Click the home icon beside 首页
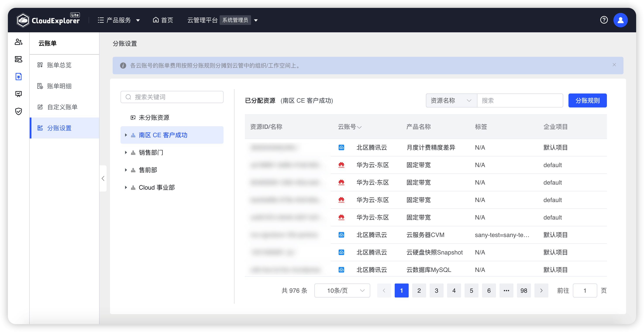The image size is (644, 332). click(156, 20)
